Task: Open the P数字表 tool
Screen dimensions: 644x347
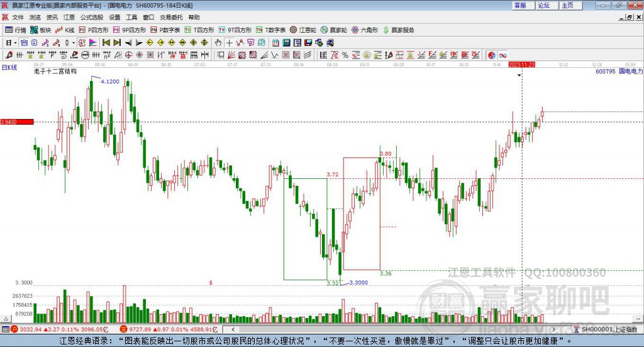Action: pyautogui.click(x=165, y=30)
